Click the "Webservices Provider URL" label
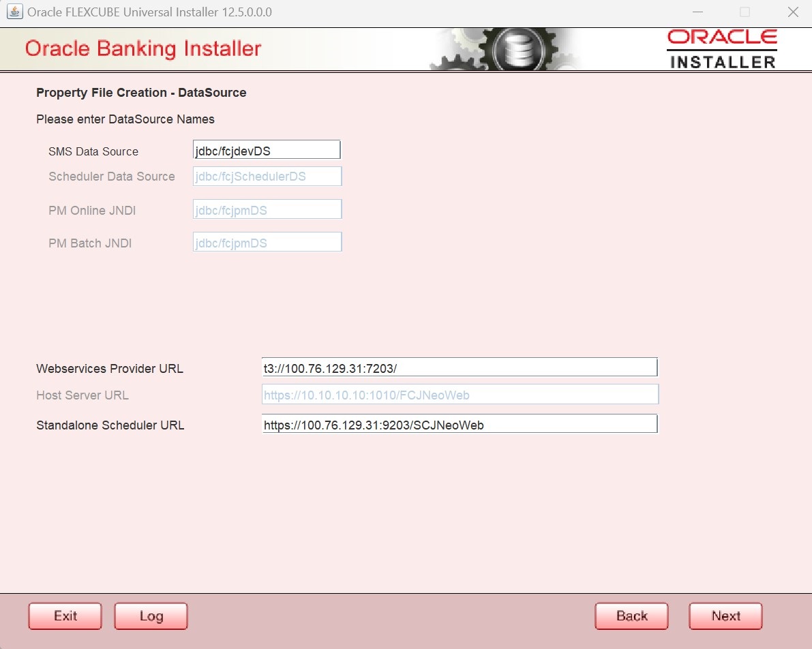The width and height of the screenshot is (812, 649). click(x=110, y=369)
